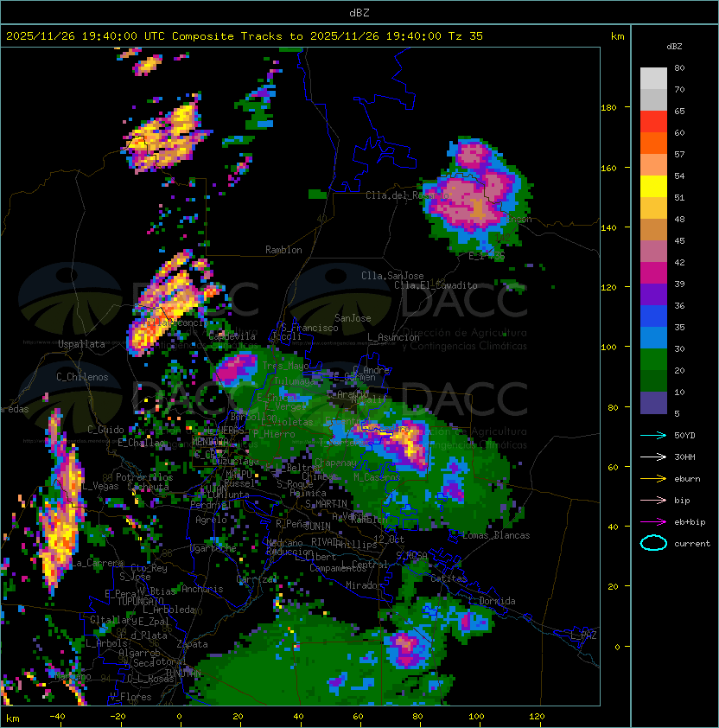Click the cyan 50YD arrow in legend
The image size is (719, 728).
coord(653,435)
